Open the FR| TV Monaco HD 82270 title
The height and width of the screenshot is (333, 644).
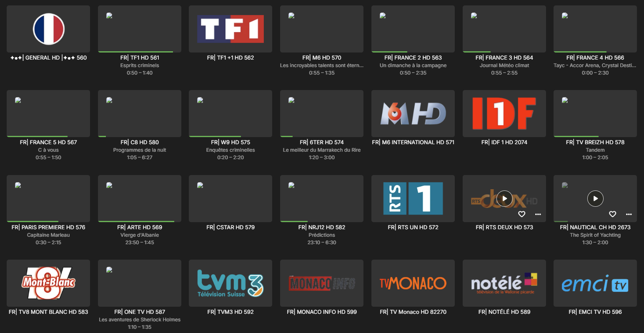(x=413, y=312)
